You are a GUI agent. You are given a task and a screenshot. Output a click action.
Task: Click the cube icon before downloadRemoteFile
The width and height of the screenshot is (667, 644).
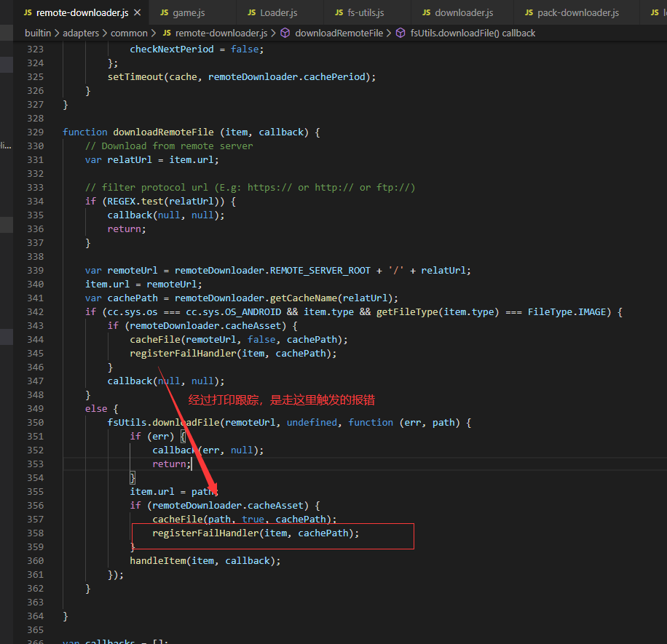(285, 33)
